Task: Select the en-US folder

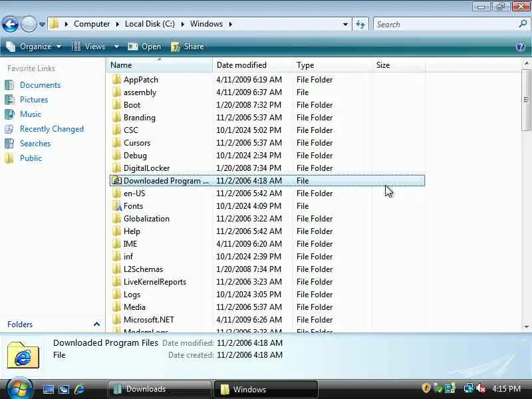Action: pyautogui.click(x=134, y=194)
